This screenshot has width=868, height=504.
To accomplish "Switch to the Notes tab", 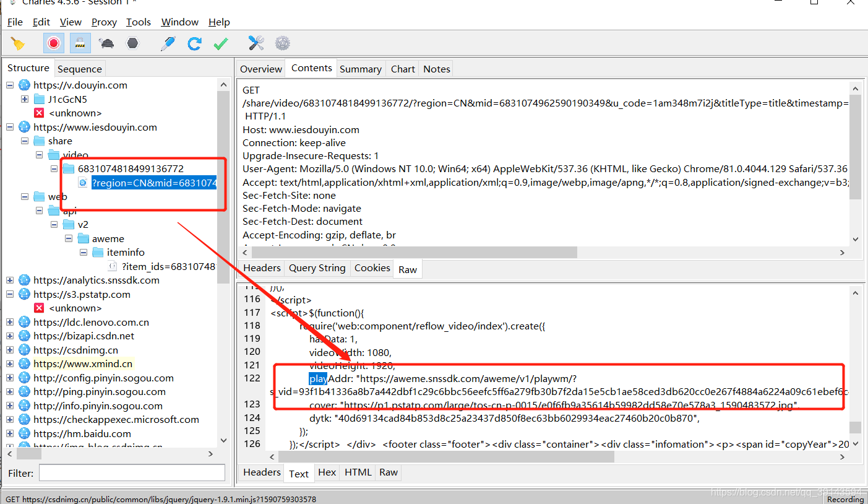I will [437, 69].
